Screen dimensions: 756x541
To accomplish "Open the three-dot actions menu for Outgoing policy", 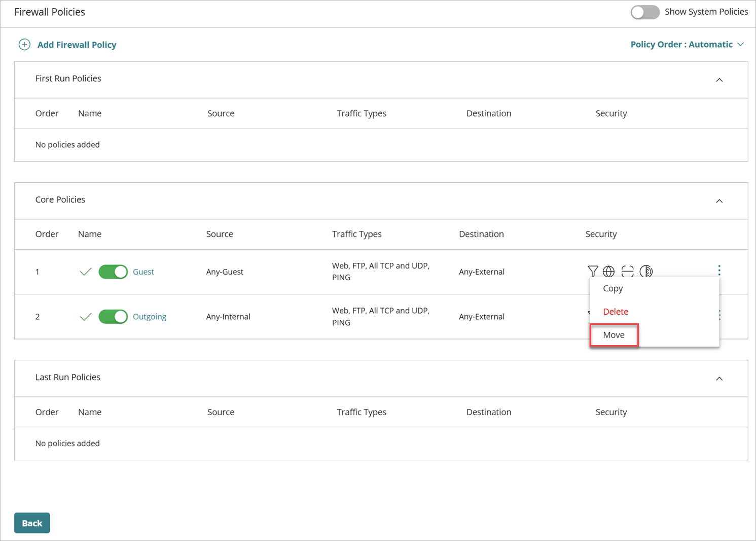I will click(719, 316).
